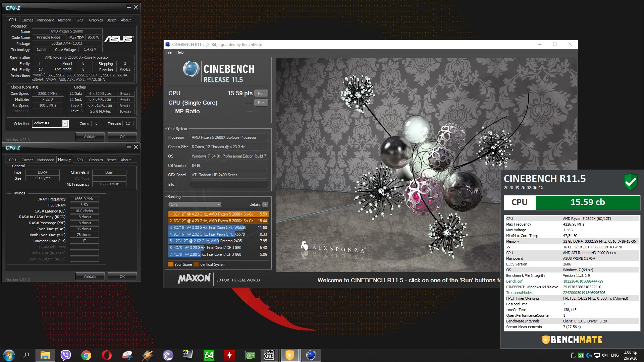The height and width of the screenshot is (362, 644).
Task: Open the File menu in Cinebench
Action: click(169, 52)
